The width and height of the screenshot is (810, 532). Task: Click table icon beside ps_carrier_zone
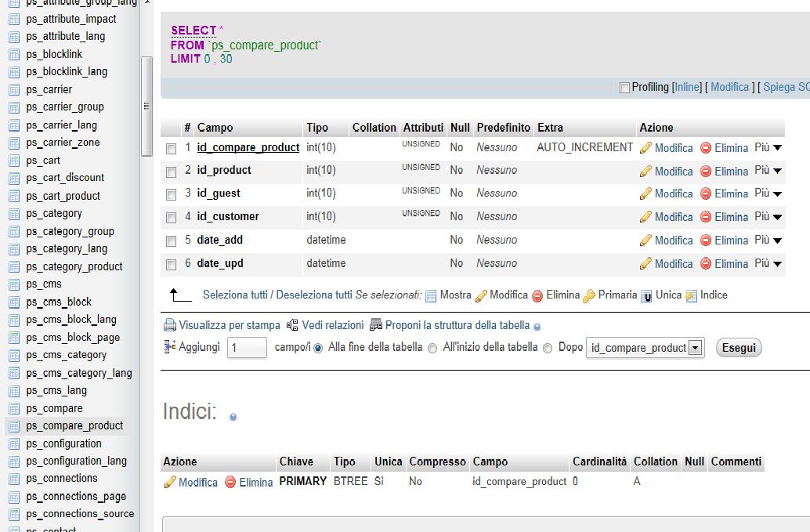pyautogui.click(x=14, y=143)
